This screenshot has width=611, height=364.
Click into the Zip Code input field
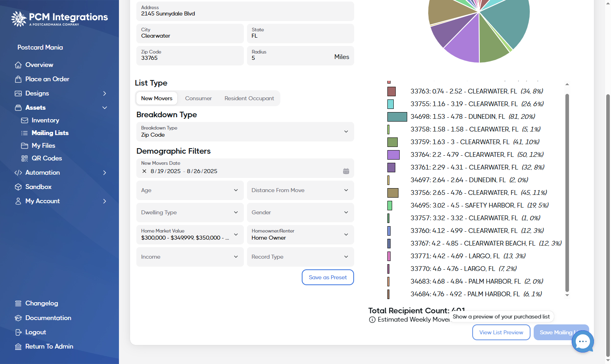pos(190,55)
